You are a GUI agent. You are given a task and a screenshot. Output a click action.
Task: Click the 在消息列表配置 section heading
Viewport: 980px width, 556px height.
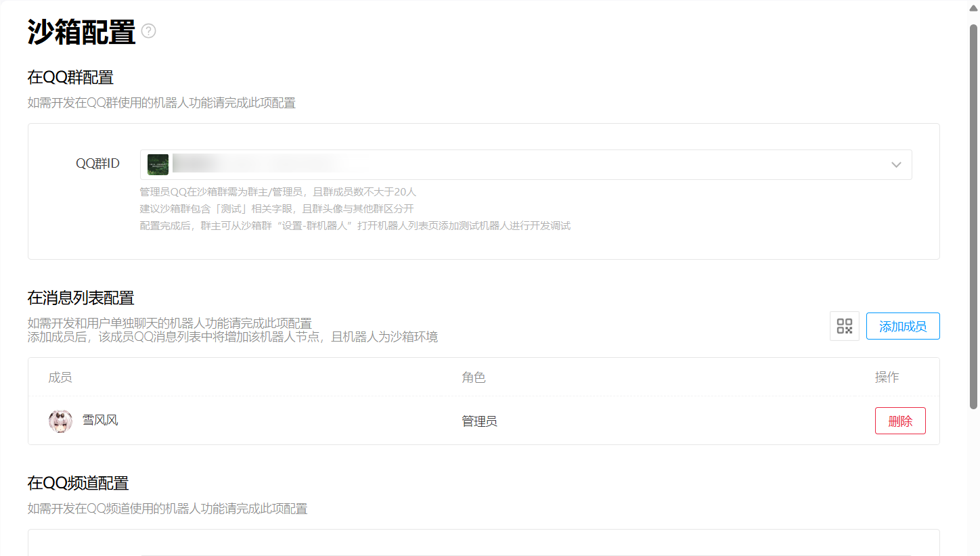[81, 298]
